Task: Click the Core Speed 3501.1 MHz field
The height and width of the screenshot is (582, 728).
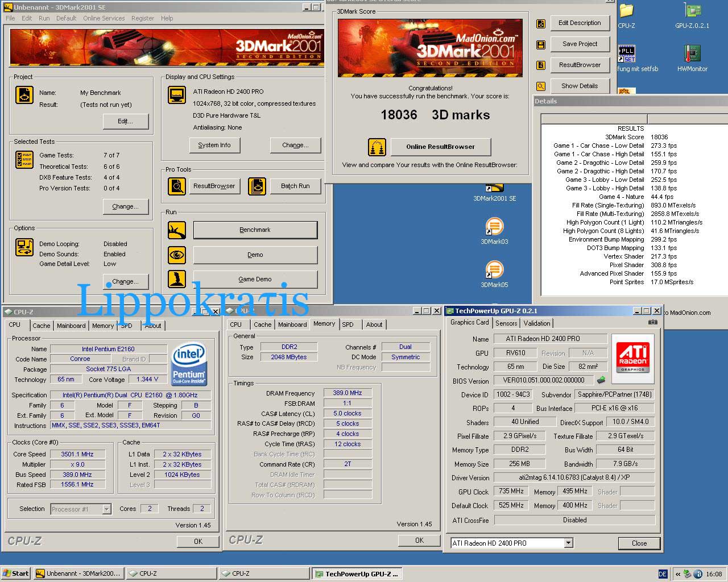Action: click(77, 454)
